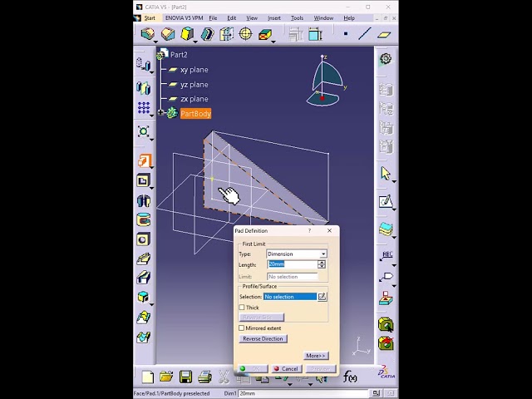Open the Sketcher tool in right toolbar
Viewport: 532px width, 399px height.
pyautogui.click(x=386, y=201)
